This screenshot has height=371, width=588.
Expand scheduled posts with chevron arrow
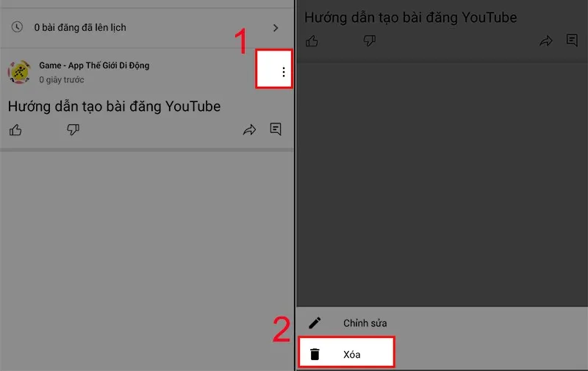(x=276, y=28)
